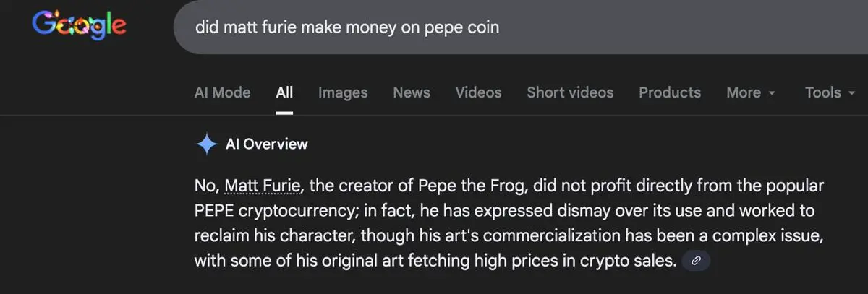Go to the News tab

(412, 92)
